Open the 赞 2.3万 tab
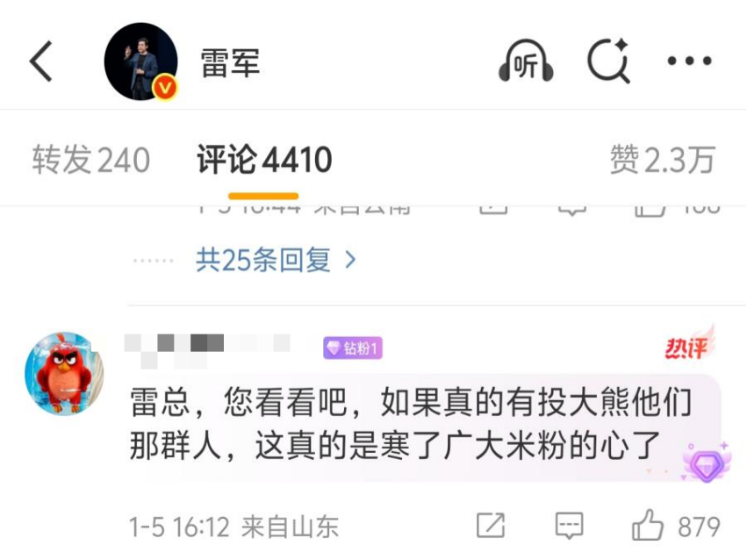Image resolution: width=747 pixels, height=560 pixels. tap(663, 160)
